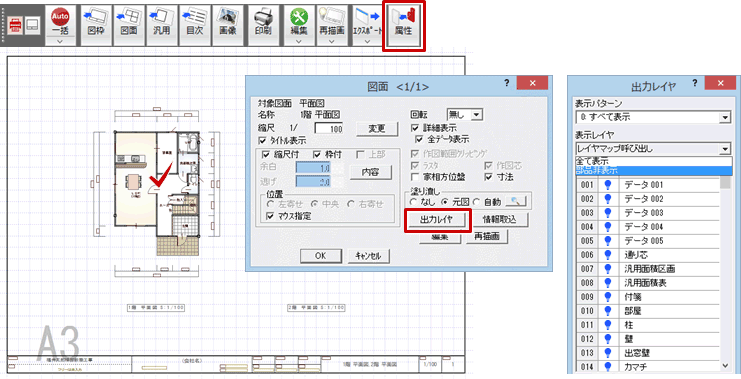
Task: Choose 部品非表示 from the layer list
Action: pyautogui.click(x=654, y=171)
